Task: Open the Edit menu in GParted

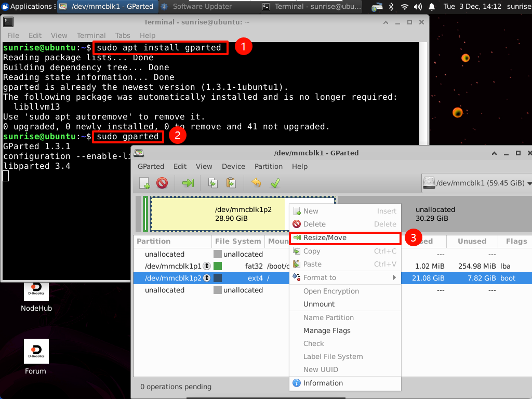Action: click(x=180, y=167)
